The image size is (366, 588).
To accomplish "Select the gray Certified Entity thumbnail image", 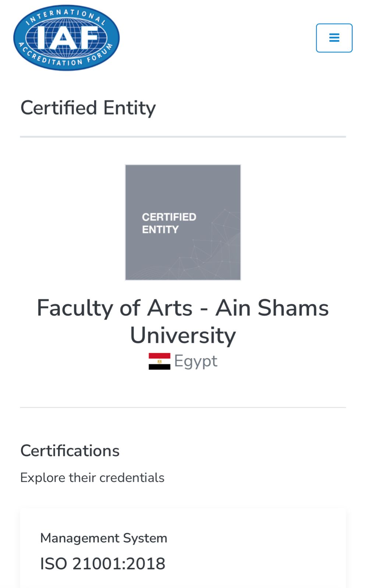I will point(183,222).
